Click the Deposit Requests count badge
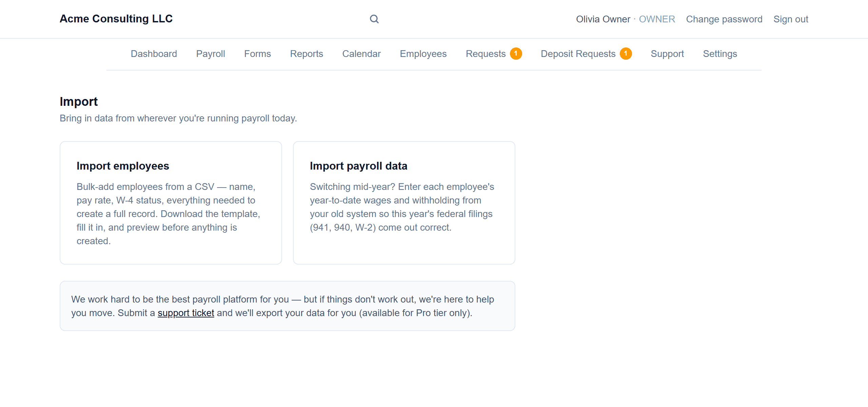This screenshot has width=868, height=407. click(626, 54)
